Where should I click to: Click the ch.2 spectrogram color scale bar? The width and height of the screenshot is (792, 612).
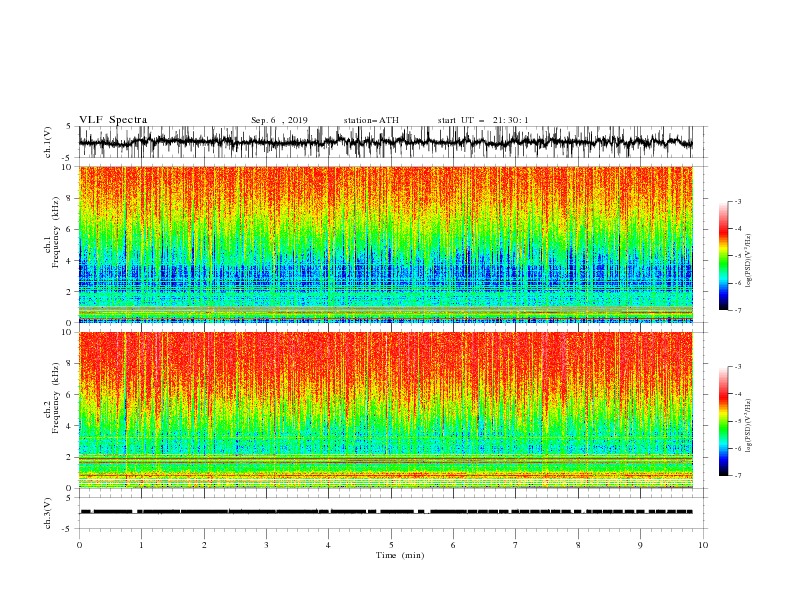[724, 421]
